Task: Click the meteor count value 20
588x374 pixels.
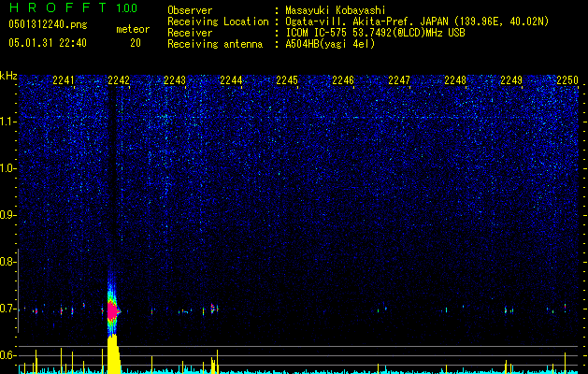Action: [x=136, y=43]
